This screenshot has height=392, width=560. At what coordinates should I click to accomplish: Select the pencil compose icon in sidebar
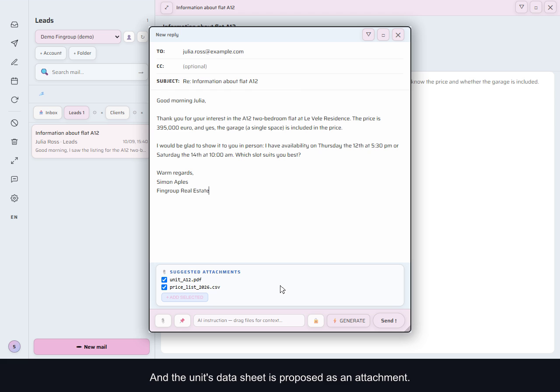coord(14,62)
